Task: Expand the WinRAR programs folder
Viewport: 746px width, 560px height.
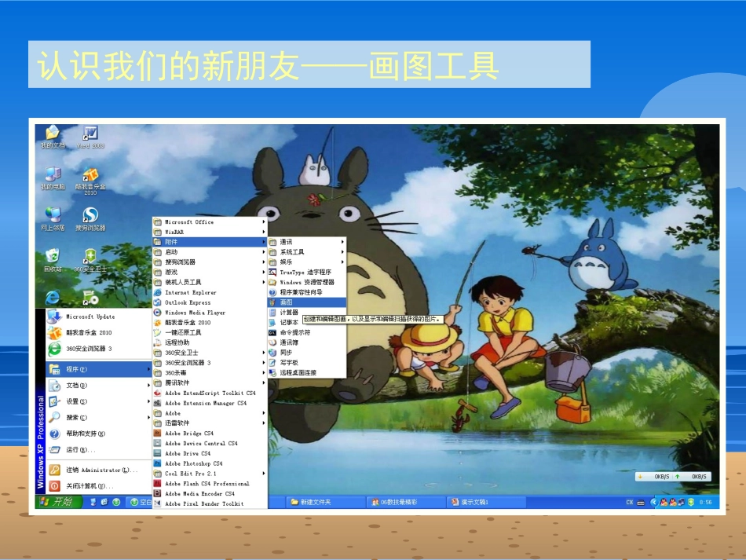Action: pos(210,232)
